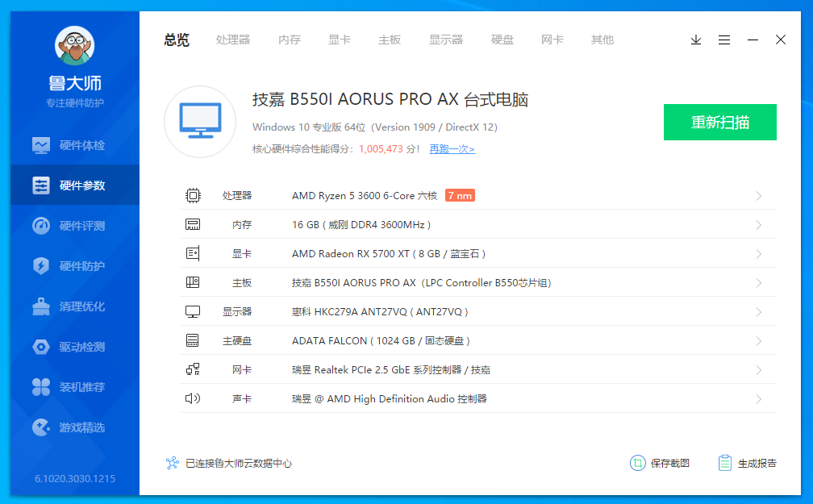Image resolution: width=813 pixels, height=504 pixels.
Task: Click the 再跑一次 link
Action: [452, 149]
